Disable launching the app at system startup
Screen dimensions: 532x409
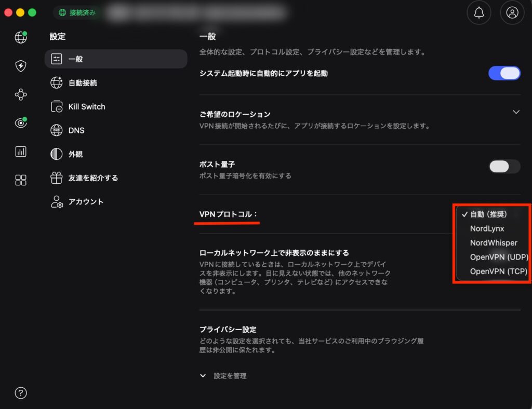click(504, 73)
